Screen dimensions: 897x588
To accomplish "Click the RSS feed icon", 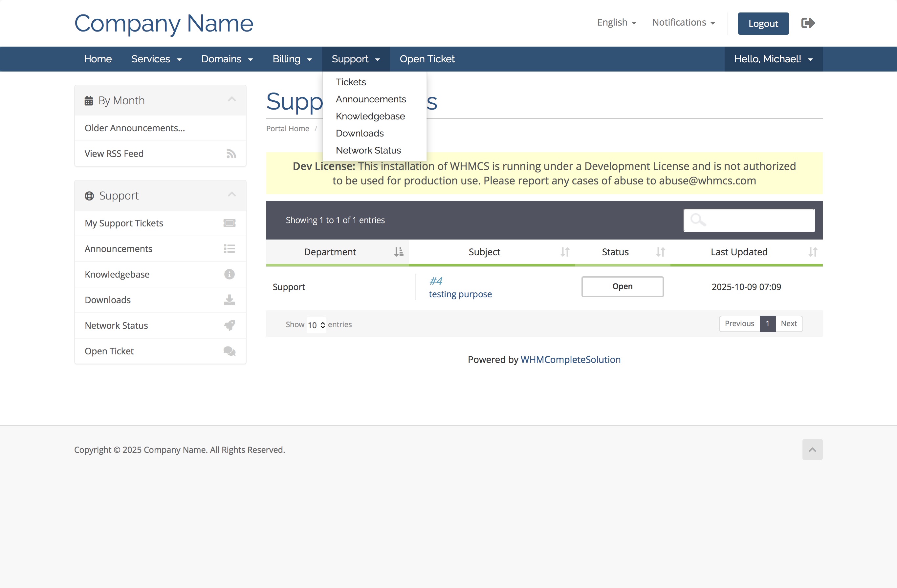I will [x=231, y=154].
